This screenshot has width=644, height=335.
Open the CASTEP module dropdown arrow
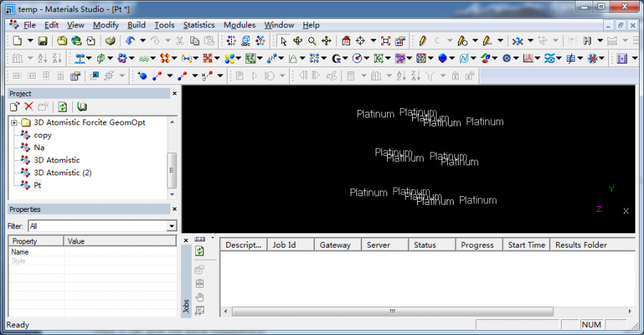click(153, 59)
